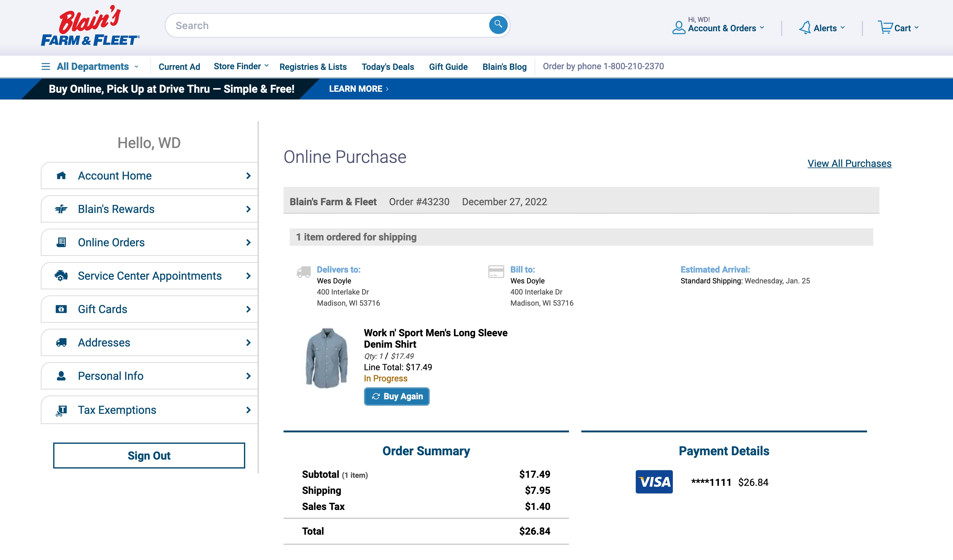The width and height of the screenshot is (953, 560).
Task: Expand the All Departments menu
Action: coord(98,66)
